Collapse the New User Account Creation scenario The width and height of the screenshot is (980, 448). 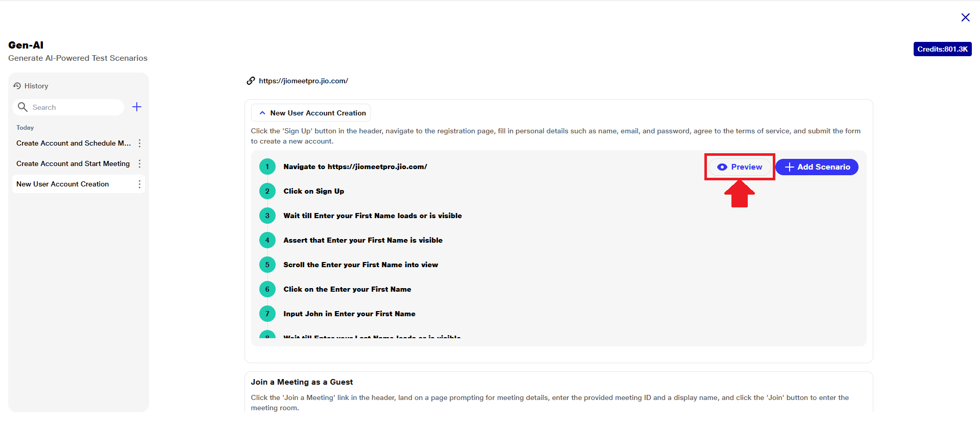tap(262, 113)
